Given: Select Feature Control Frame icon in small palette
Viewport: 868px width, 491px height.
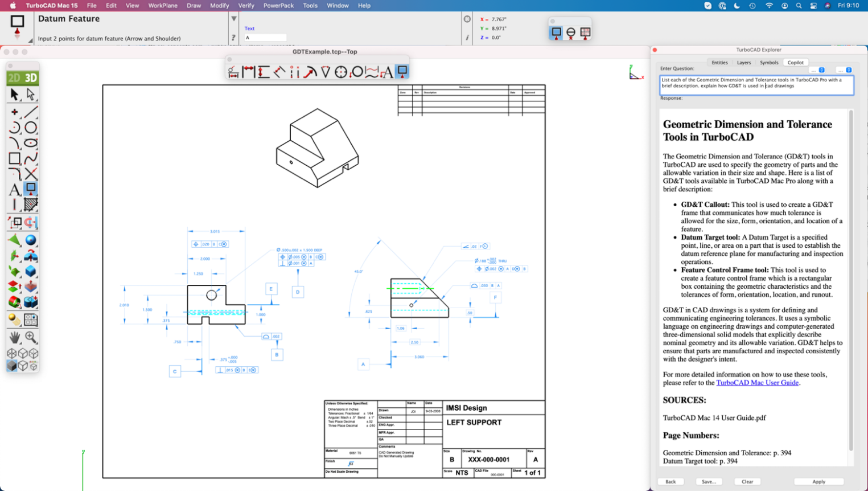Looking at the screenshot, I should click(x=585, y=33).
